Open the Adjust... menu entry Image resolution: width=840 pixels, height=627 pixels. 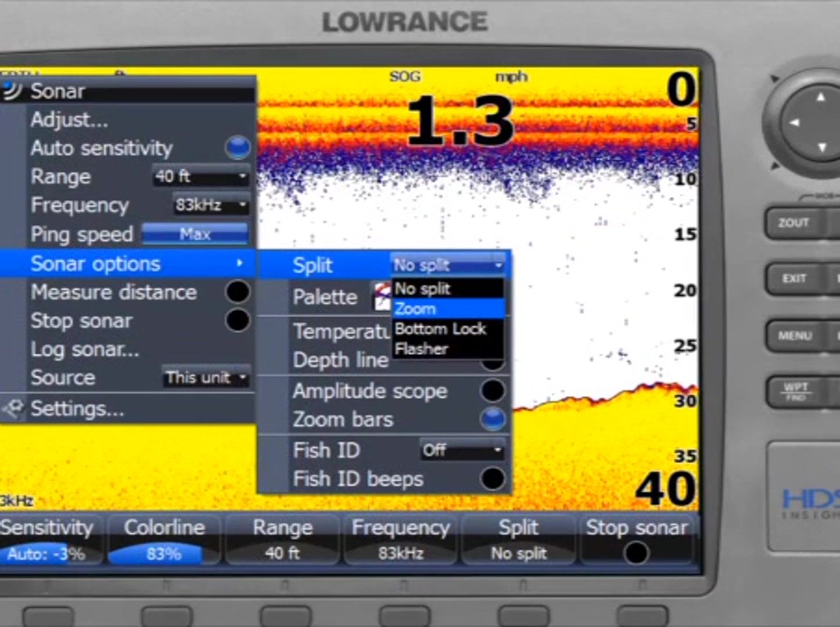coord(128,119)
